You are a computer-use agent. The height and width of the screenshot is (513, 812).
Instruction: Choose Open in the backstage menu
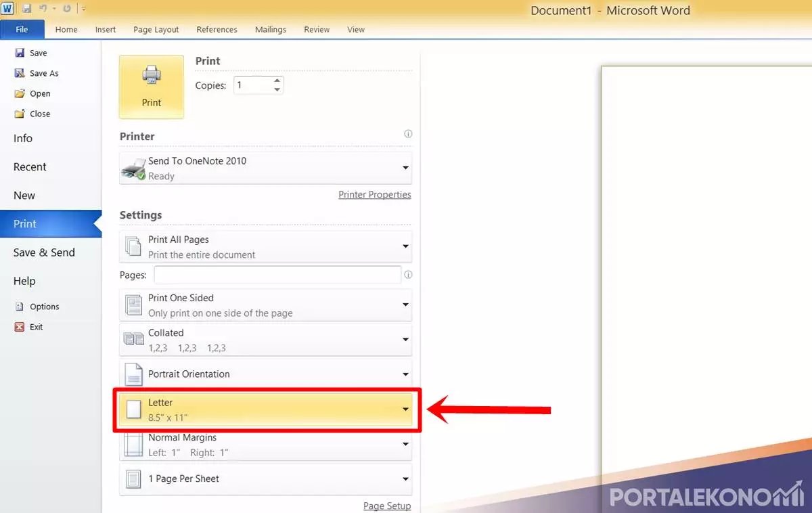coord(32,93)
